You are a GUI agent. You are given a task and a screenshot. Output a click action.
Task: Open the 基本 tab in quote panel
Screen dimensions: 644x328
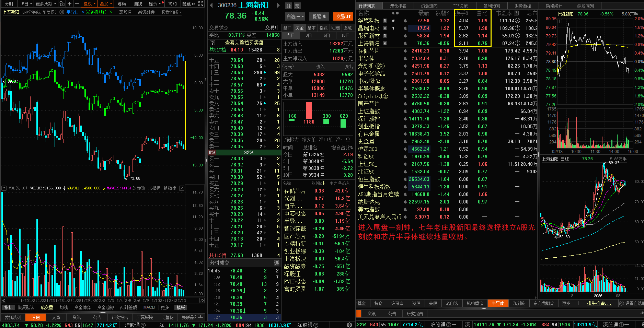tap(311, 28)
